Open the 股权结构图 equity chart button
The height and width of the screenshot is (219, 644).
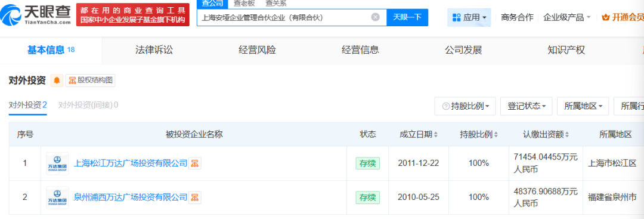[91, 81]
